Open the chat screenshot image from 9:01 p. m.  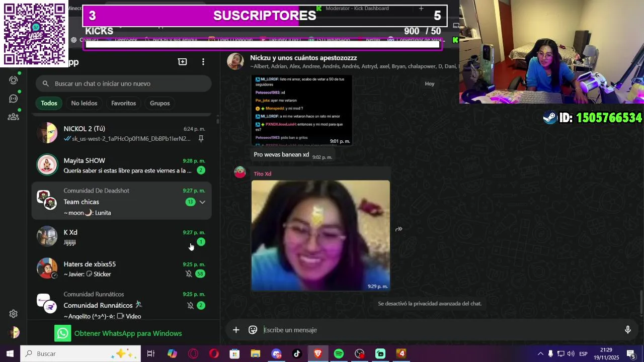point(301,111)
